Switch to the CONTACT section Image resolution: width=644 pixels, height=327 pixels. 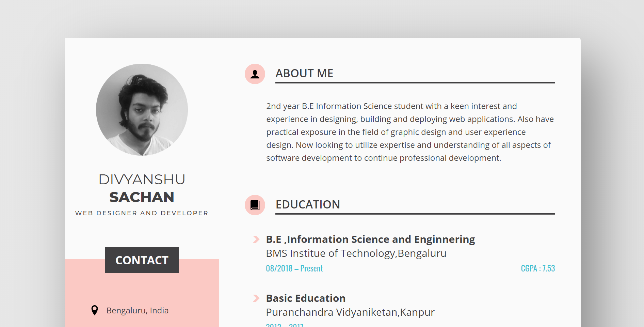(x=142, y=260)
